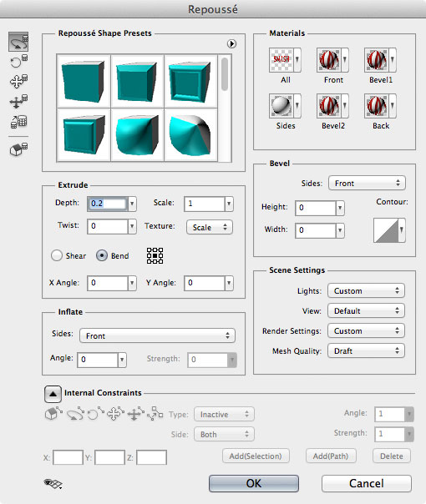Open the Mesh Quality dropdown
426x504 pixels.
366,351
